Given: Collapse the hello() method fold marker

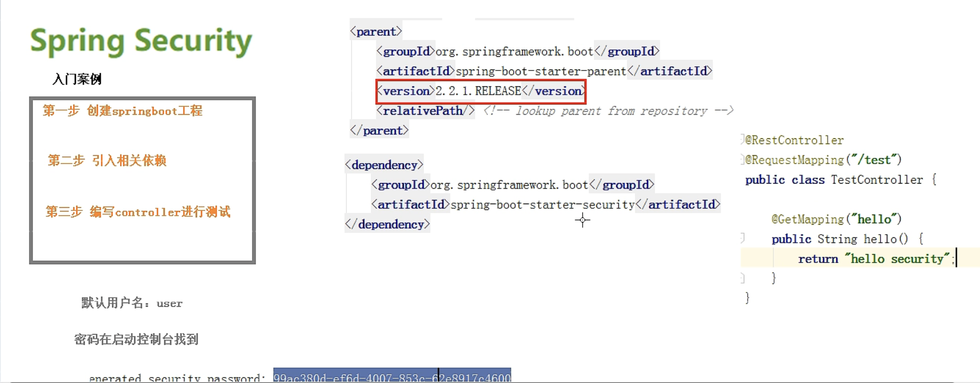Looking at the screenshot, I should [x=742, y=238].
